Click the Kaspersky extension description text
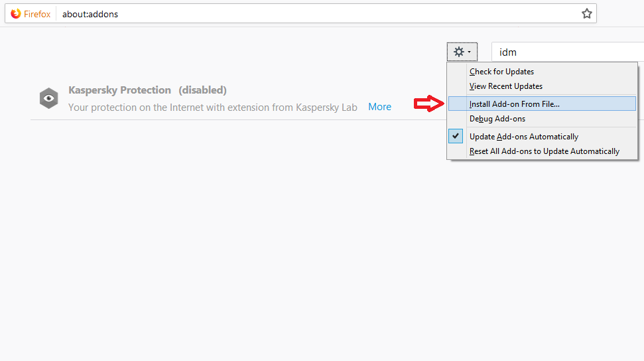Viewport: 644px width, 361px height. 212,107
